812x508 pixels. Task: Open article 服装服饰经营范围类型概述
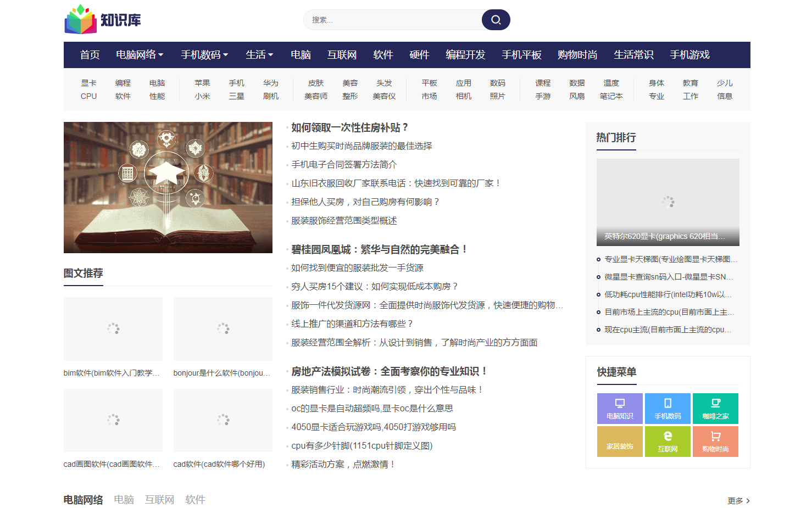344,221
